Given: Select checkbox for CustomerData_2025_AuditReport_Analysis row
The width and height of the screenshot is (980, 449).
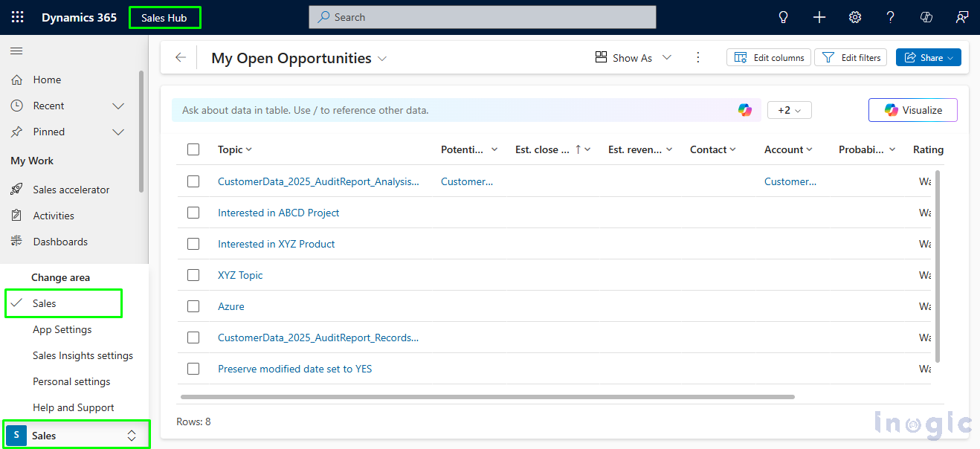Looking at the screenshot, I should (x=193, y=181).
